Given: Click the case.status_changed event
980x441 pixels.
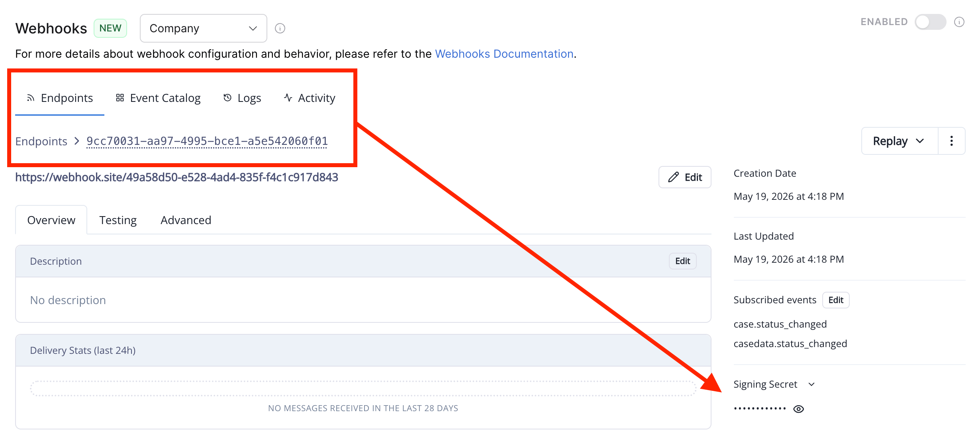Looking at the screenshot, I should [x=780, y=324].
